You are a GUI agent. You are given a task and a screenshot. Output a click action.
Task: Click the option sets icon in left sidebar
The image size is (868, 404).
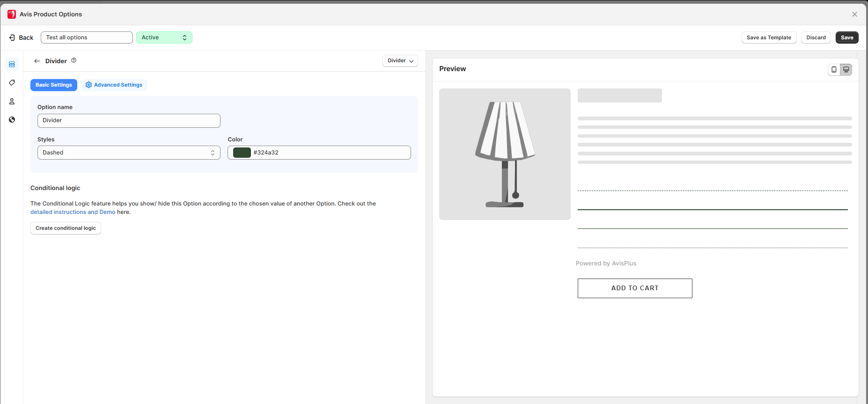12,64
